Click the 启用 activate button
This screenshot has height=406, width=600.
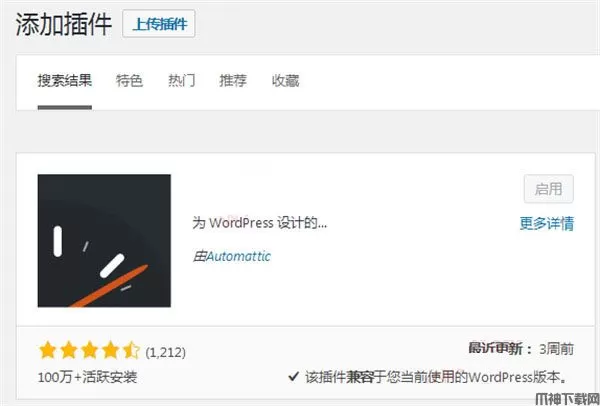548,189
